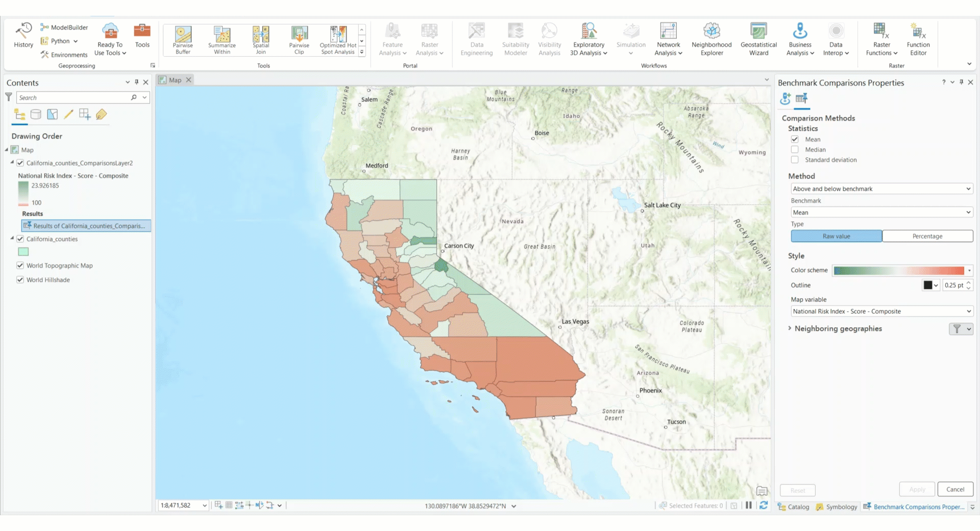Screen dimensions: 980x531
Task: Open ModelBuilder from Geoprocessing group
Action: pyautogui.click(x=64, y=28)
